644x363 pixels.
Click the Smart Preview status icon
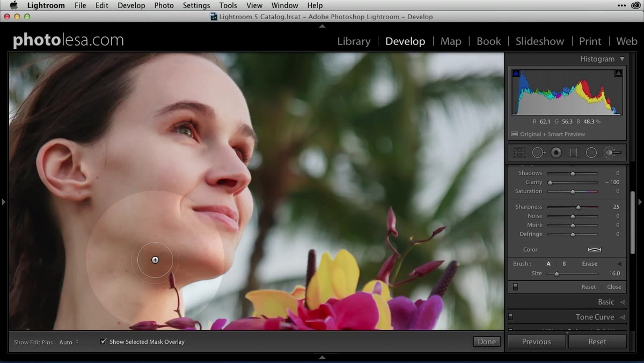pyautogui.click(x=514, y=134)
